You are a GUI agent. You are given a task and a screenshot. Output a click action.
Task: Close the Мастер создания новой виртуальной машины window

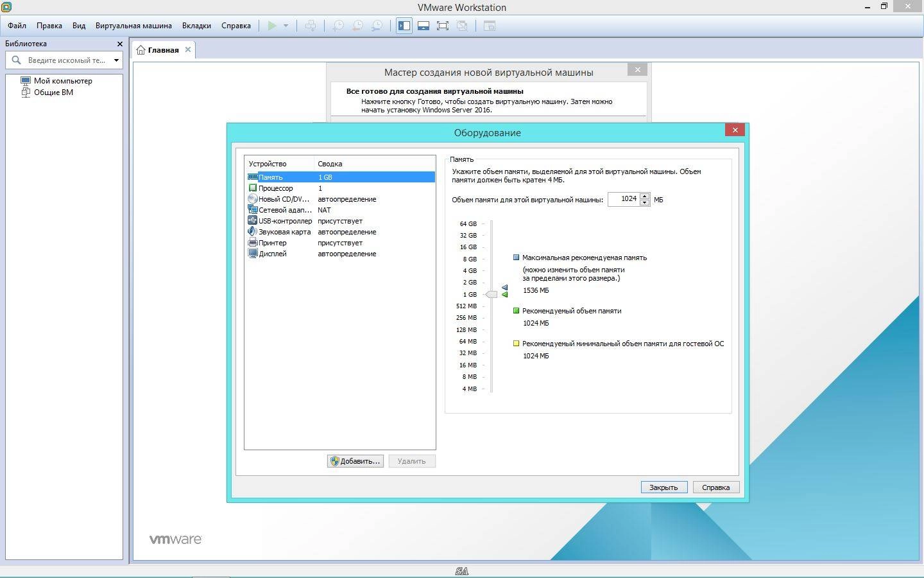pyautogui.click(x=637, y=69)
